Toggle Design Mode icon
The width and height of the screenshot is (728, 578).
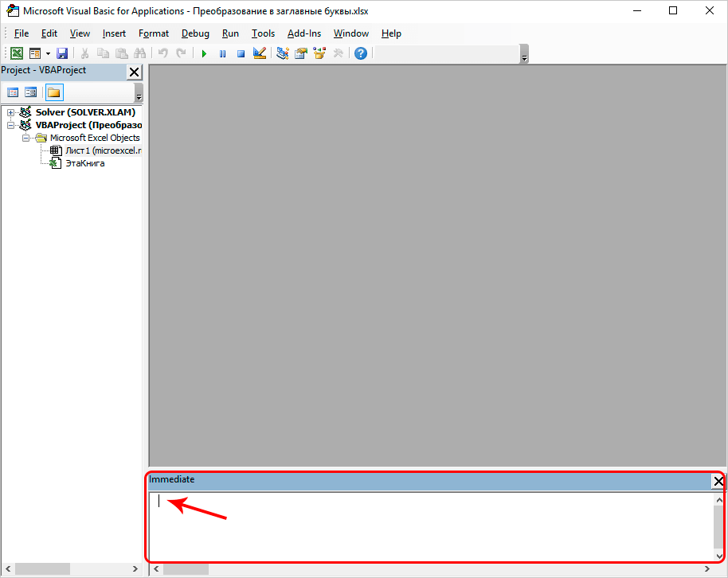pos(259,53)
